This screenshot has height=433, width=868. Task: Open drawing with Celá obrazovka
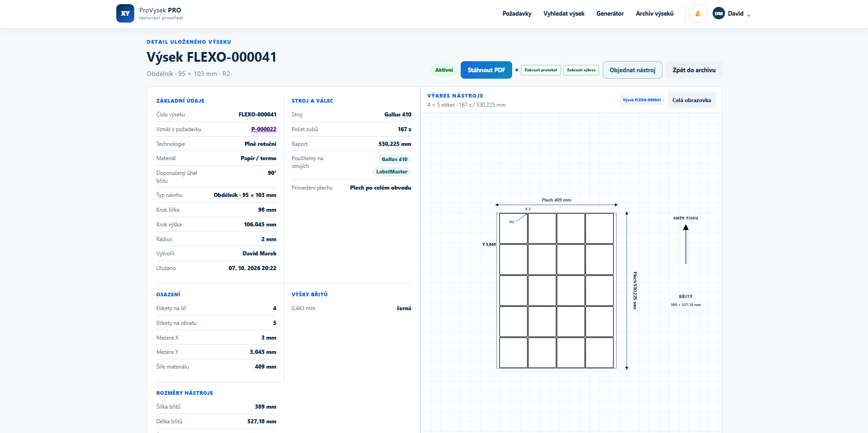click(691, 100)
